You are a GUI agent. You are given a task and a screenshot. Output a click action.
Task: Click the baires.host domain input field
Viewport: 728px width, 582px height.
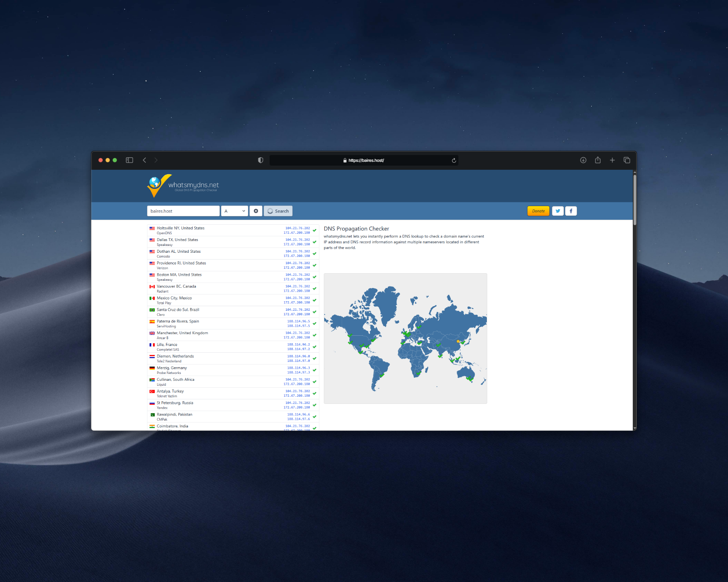click(x=183, y=211)
